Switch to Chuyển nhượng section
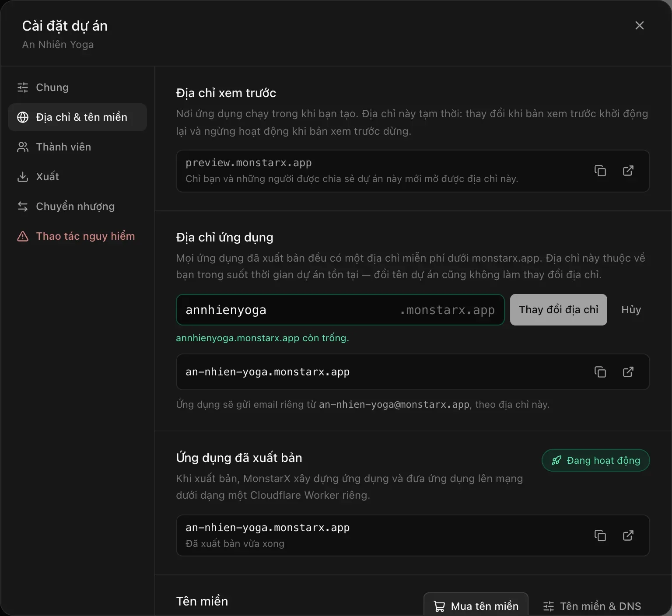Image resolution: width=672 pixels, height=616 pixels. (77, 206)
